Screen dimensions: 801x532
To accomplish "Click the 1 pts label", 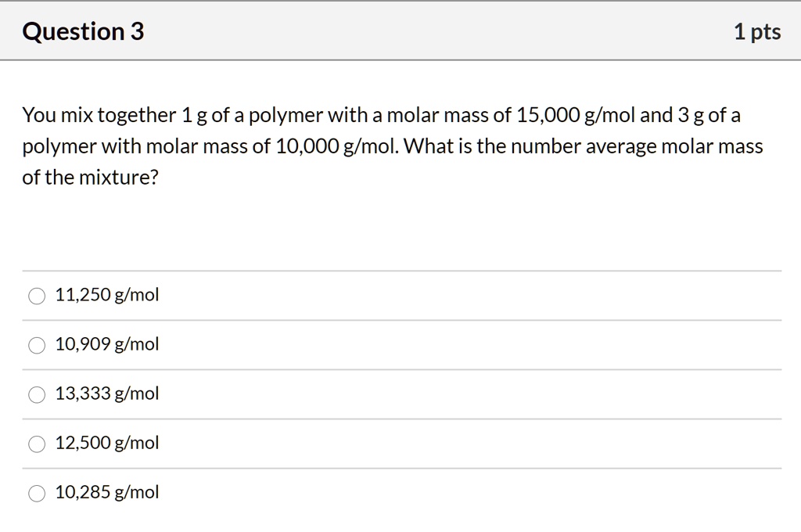I will point(757,31).
